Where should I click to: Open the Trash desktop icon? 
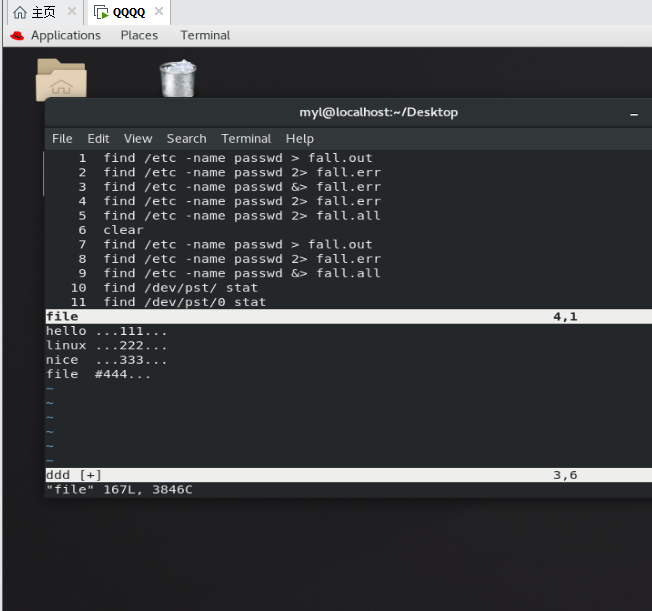point(178,79)
